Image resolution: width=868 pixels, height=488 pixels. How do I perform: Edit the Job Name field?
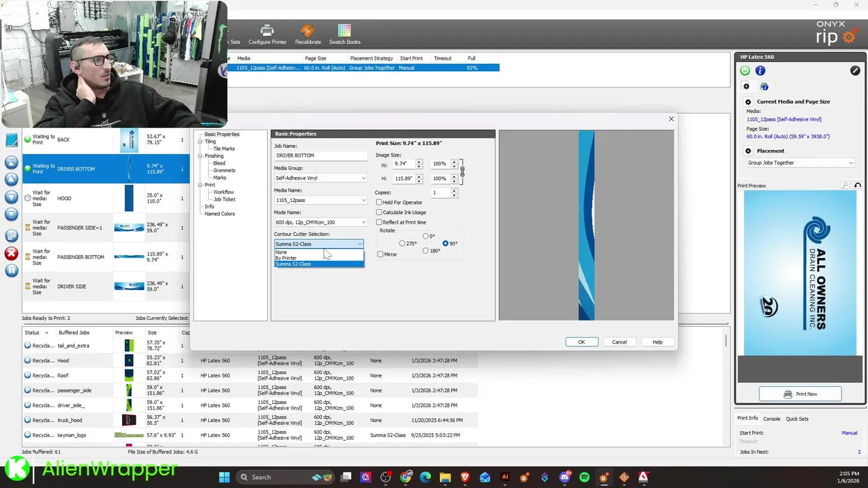coord(321,155)
